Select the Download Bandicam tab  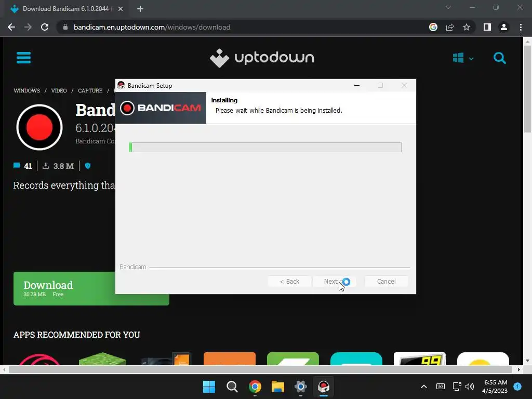66,9
